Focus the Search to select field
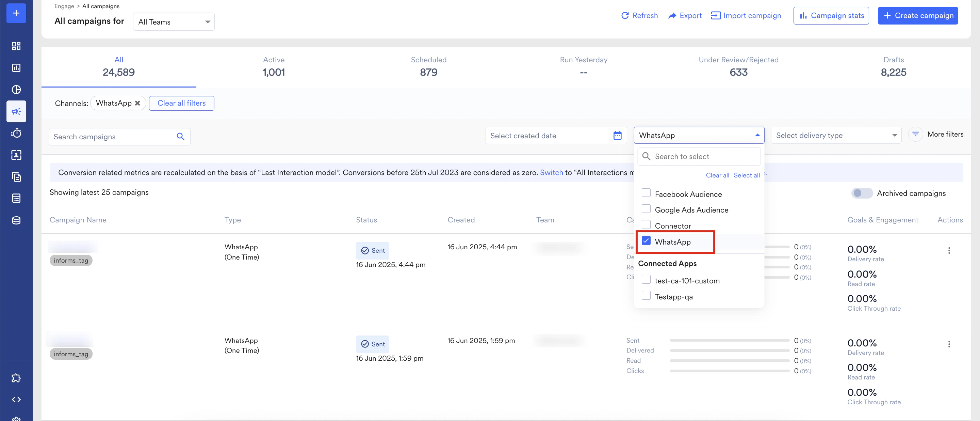Viewport: 980px width, 421px height. coord(704,156)
